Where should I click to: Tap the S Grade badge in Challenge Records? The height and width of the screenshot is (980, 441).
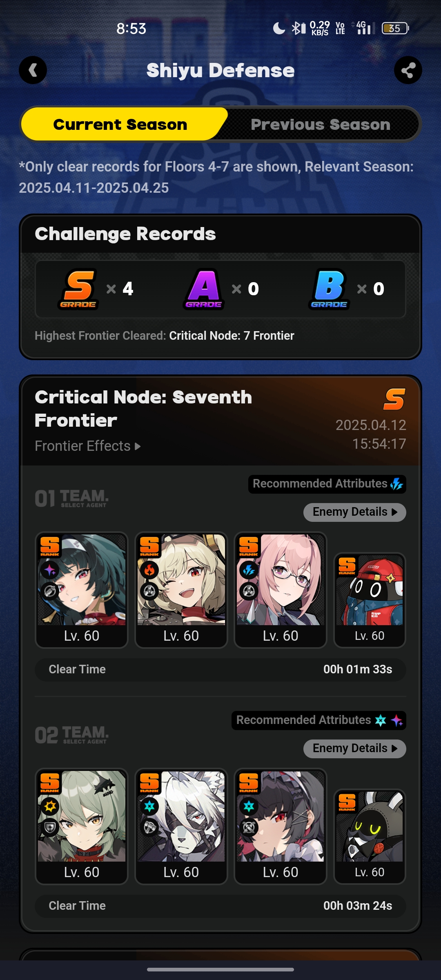pos(78,289)
